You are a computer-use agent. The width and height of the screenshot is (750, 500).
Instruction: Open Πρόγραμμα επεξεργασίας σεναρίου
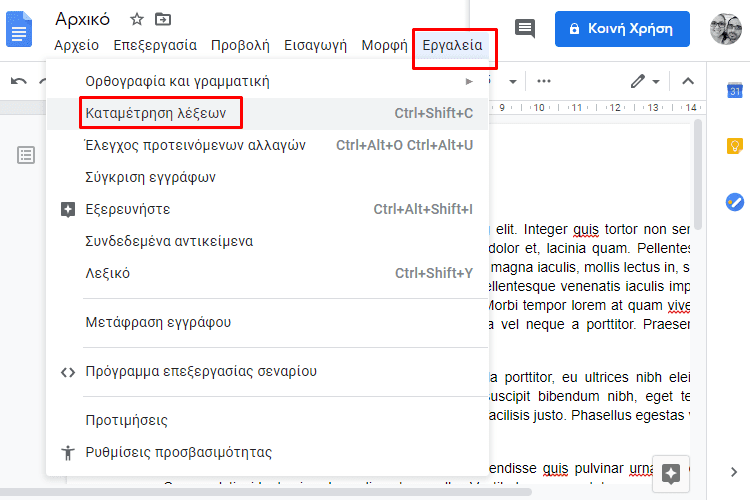(267, 371)
